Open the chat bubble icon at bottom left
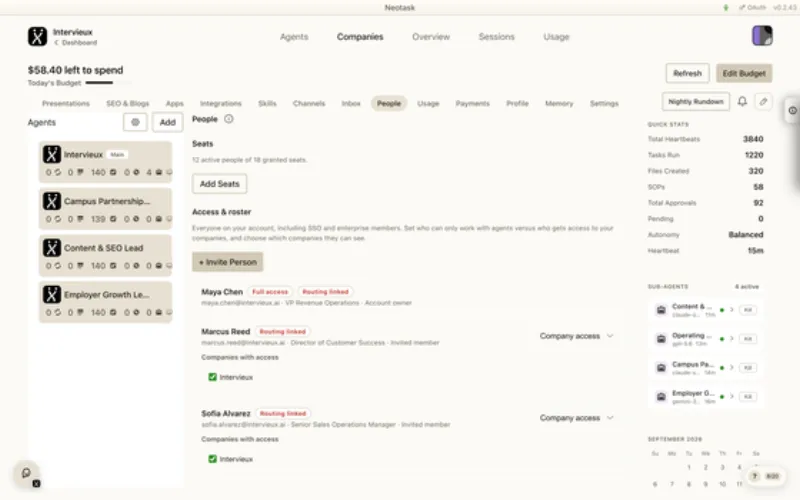 27,473
